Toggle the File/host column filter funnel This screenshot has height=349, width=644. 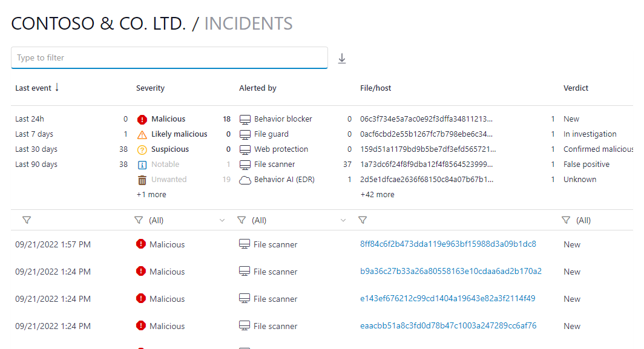[363, 220]
